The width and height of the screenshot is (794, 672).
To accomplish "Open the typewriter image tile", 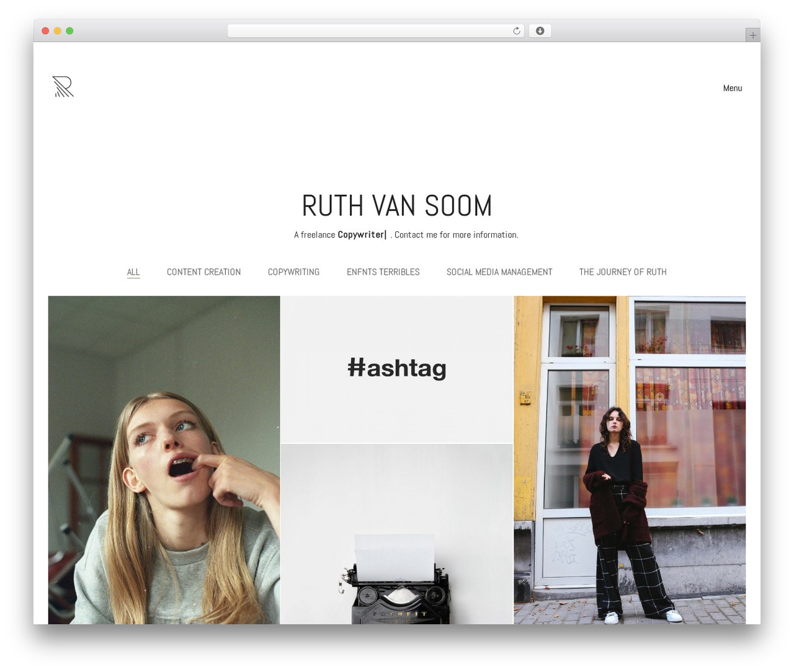I will click(397, 534).
